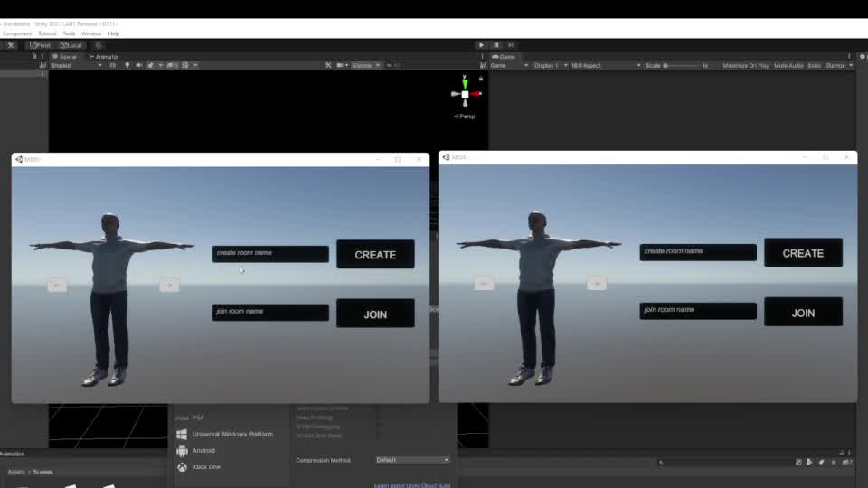
Task: Click JOIN button in right window
Action: click(803, 312)
